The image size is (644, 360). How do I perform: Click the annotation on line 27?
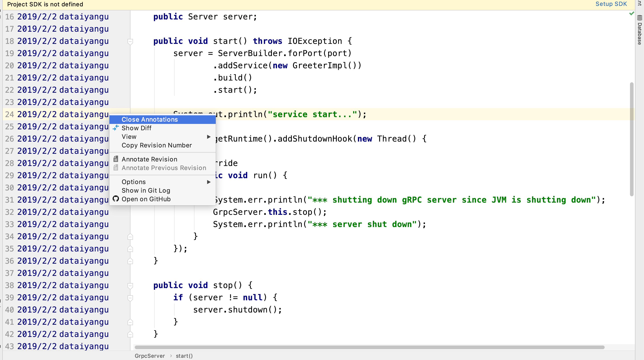pos(63,151)
